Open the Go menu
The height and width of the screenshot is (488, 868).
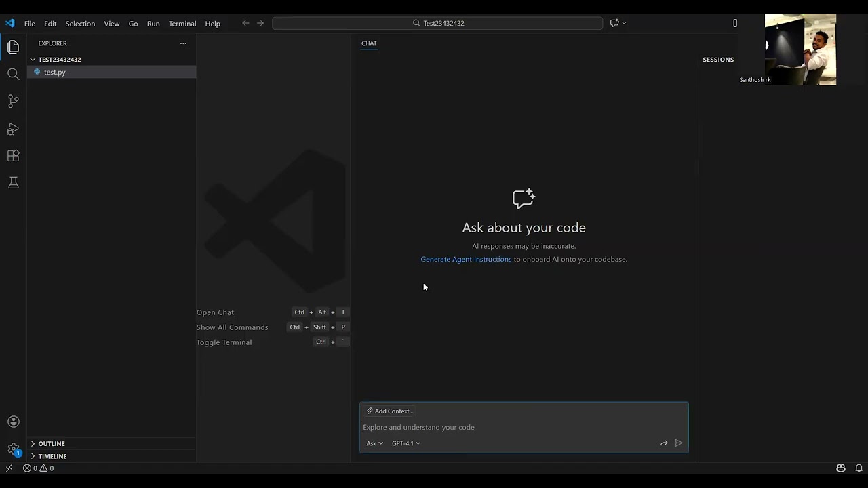tap(133, 24)
